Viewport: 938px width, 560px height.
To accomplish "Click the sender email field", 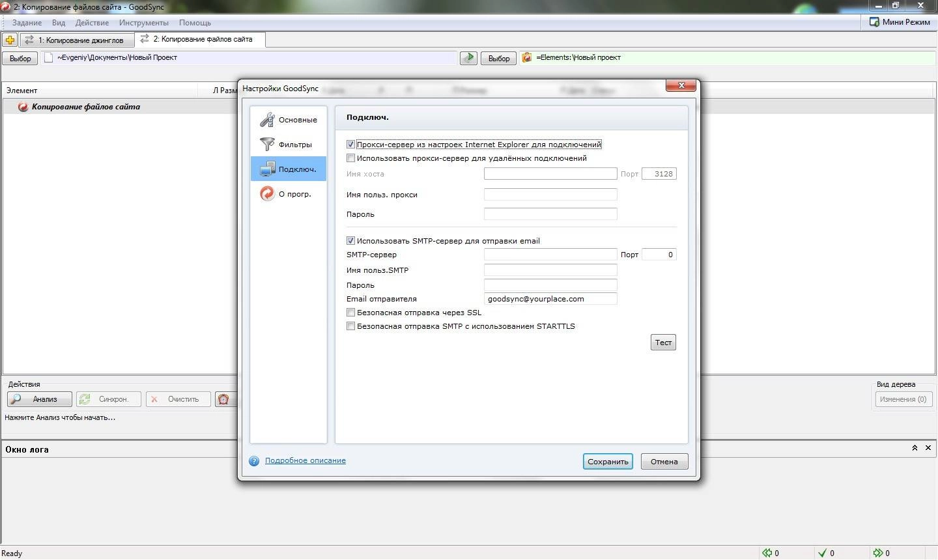I will 550,299.
